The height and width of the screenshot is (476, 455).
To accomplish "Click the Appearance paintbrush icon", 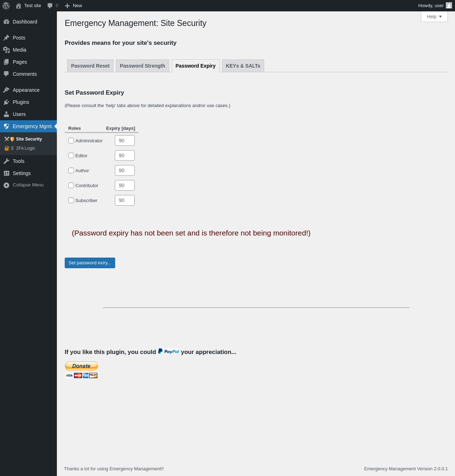I will coord(6,90).
